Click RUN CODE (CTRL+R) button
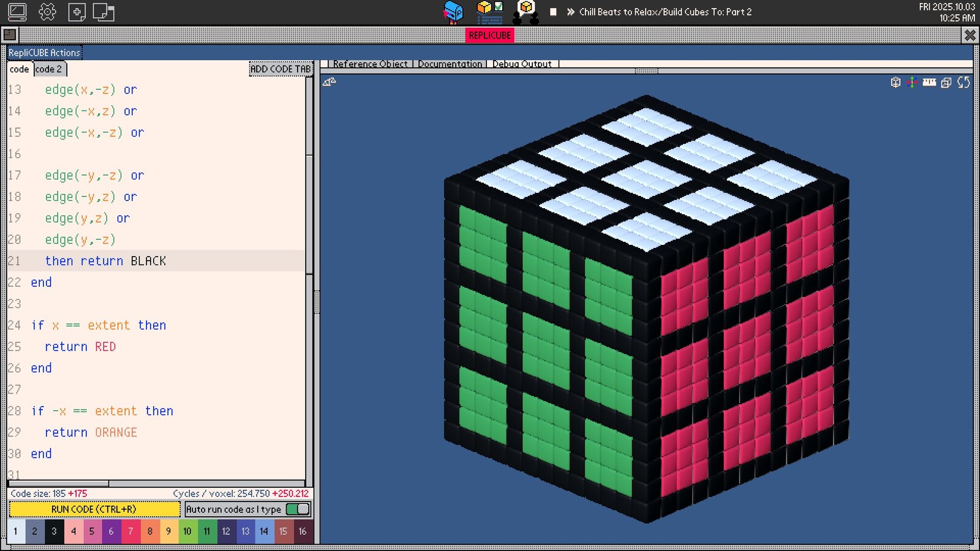This screenshot has height=551, width=980. pos(94,509)
